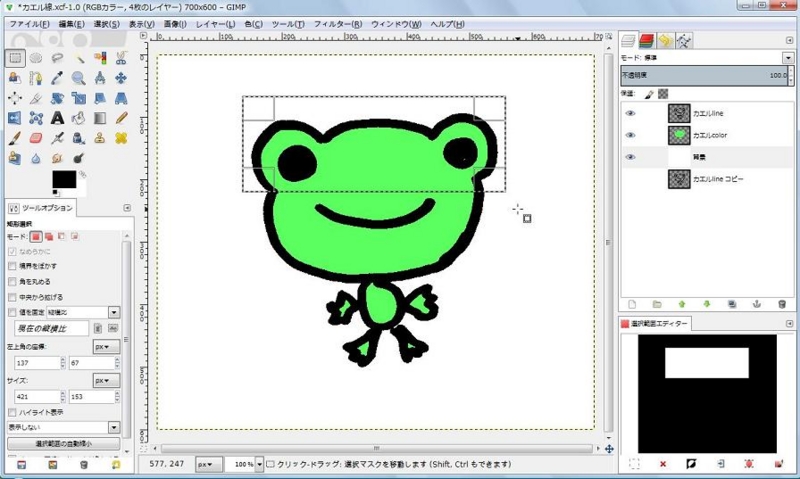The image size is (800, 479).
Task: Enable the 値を固定 checkbox
Action: [x=12, y=312]
